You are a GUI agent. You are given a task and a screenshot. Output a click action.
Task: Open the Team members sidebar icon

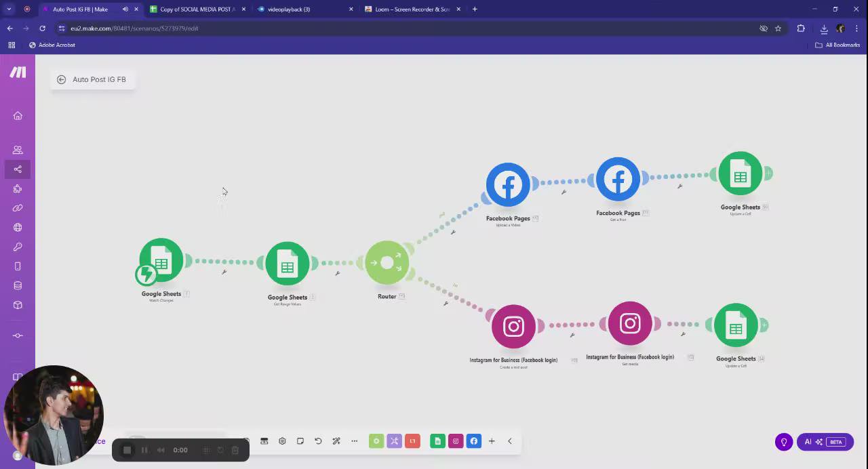tap(18, 150)
